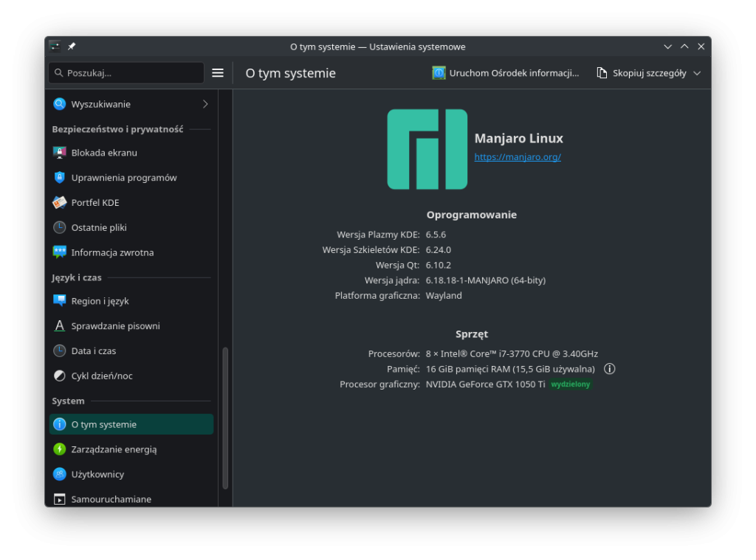The image size is (756, 560).
Task: Select Sprawdzanie pisowni in the sidebar
Action: [115, 326]
